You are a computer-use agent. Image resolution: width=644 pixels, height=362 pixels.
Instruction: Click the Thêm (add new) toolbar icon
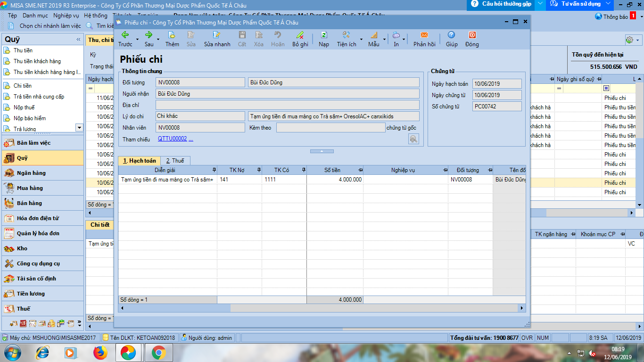click(172, 35)
